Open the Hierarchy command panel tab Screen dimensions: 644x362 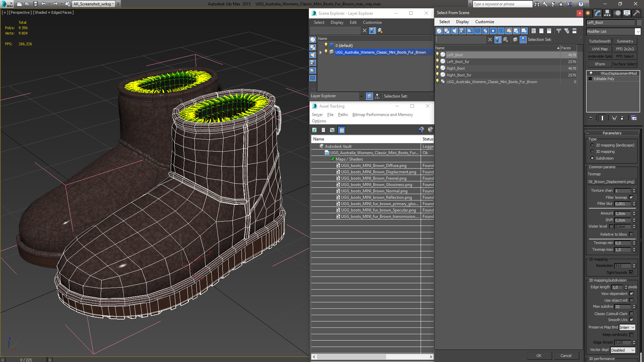607,13
